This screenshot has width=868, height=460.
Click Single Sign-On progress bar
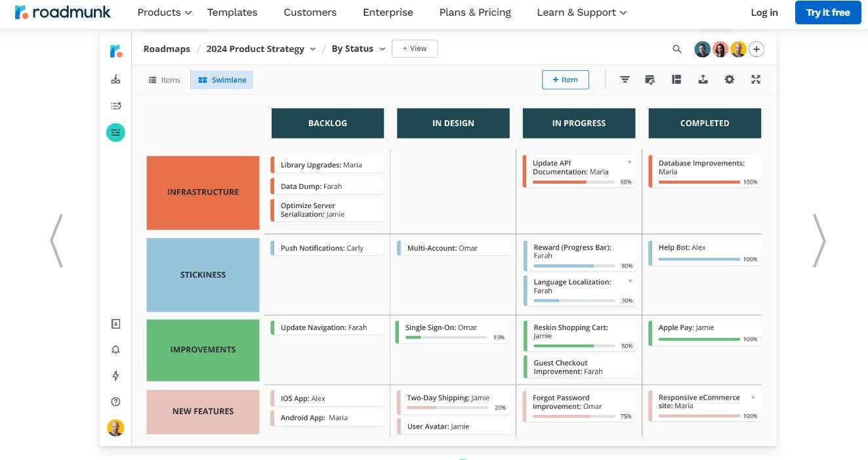(x=447, y=337)
